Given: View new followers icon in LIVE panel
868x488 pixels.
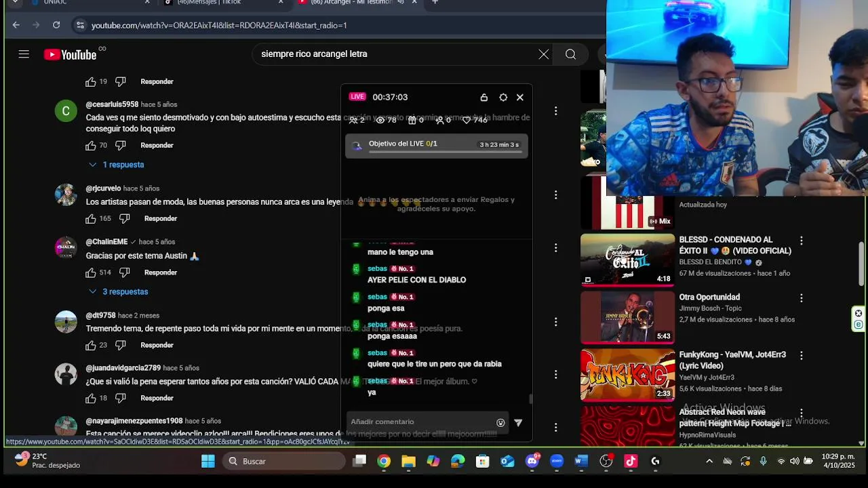Looking at the screenshot, I should click(x=439, y=120).
